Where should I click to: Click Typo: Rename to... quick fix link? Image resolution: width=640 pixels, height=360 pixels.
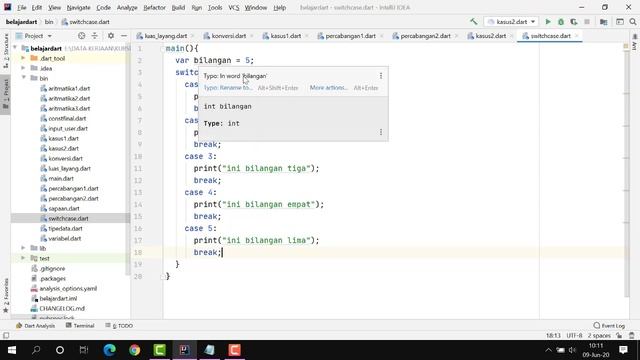point(228,88)
